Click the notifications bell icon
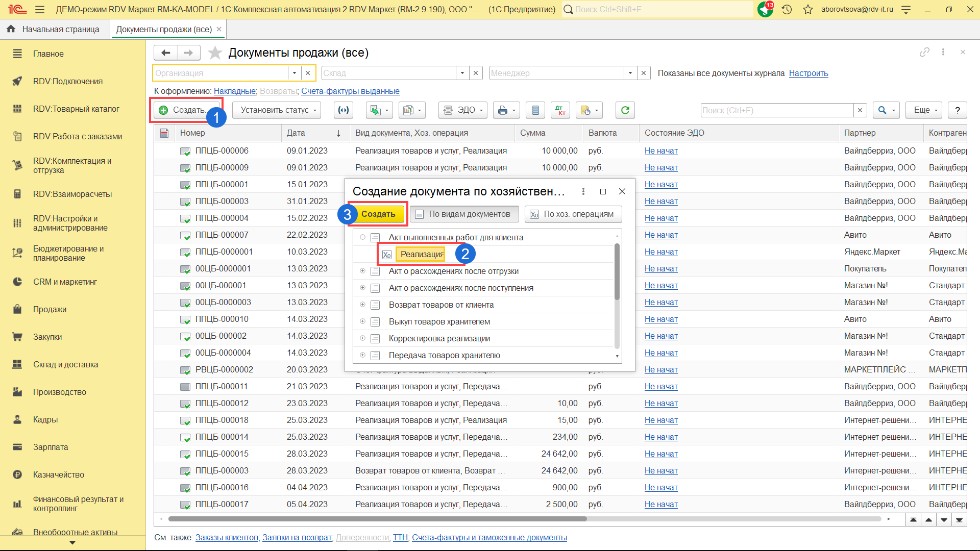The height and width of the screenshot is (551, 980). [765, 9]
